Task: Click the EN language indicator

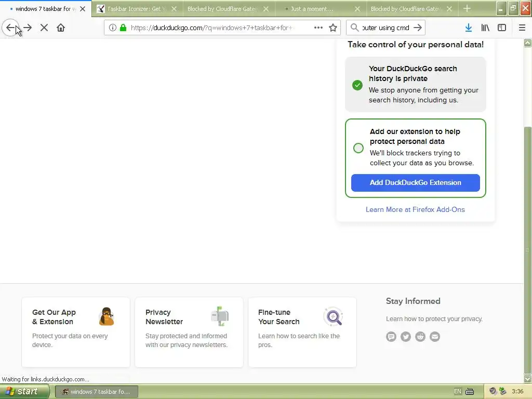Action: point(458,392)
